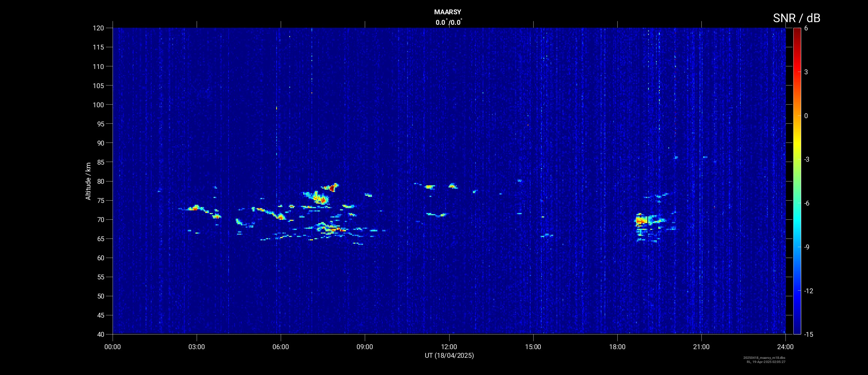Select the 03:00 time axis tick
The image size is (868, 375).
point(197,347)
